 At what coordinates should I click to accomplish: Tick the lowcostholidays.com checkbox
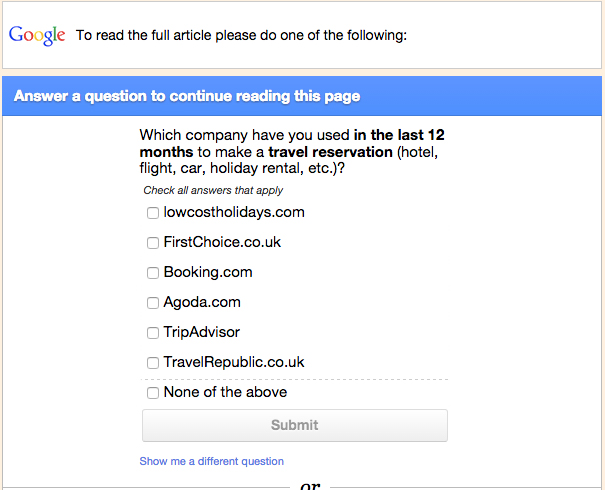[153, 213]
